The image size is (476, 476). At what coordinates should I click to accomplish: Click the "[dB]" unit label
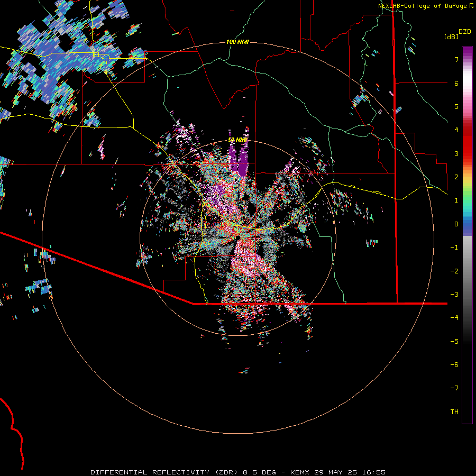tap(451, 36)
